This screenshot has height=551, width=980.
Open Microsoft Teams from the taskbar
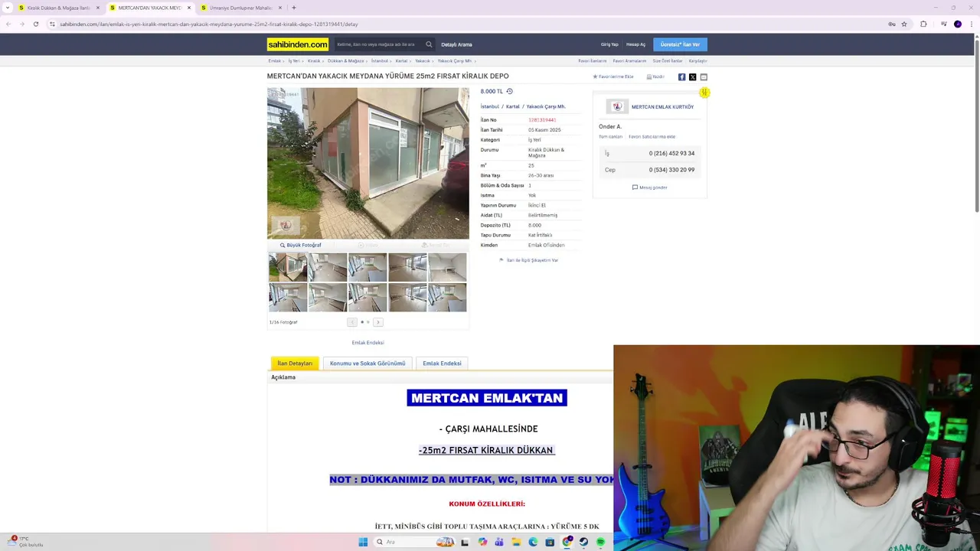pyautogui.click(x=499, y=542)
